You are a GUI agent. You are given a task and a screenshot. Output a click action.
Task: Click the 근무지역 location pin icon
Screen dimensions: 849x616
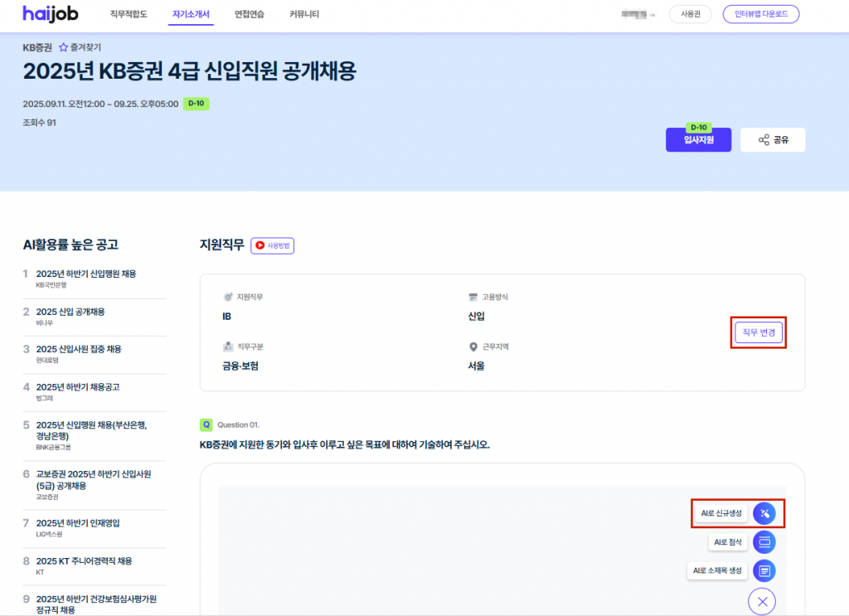(473, 347)
